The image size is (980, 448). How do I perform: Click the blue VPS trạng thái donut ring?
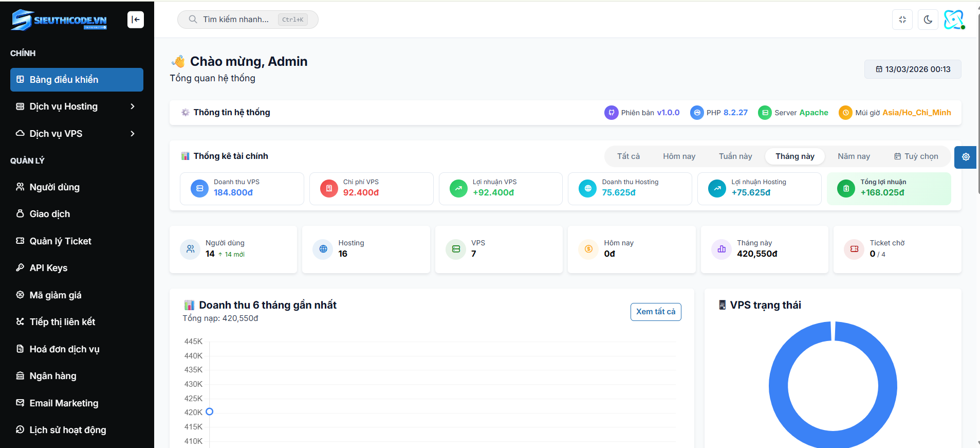pos(779,386)
